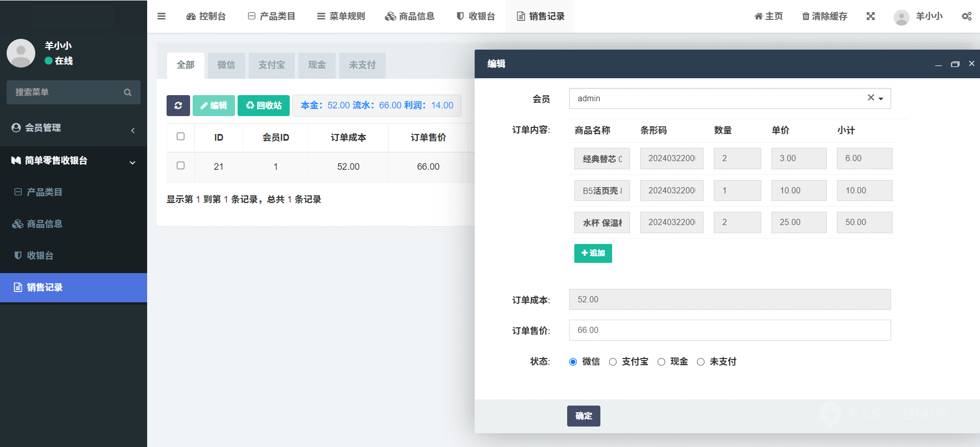
Task: Open the 回收站 recycle bin
Action: [x=264, y=105]
